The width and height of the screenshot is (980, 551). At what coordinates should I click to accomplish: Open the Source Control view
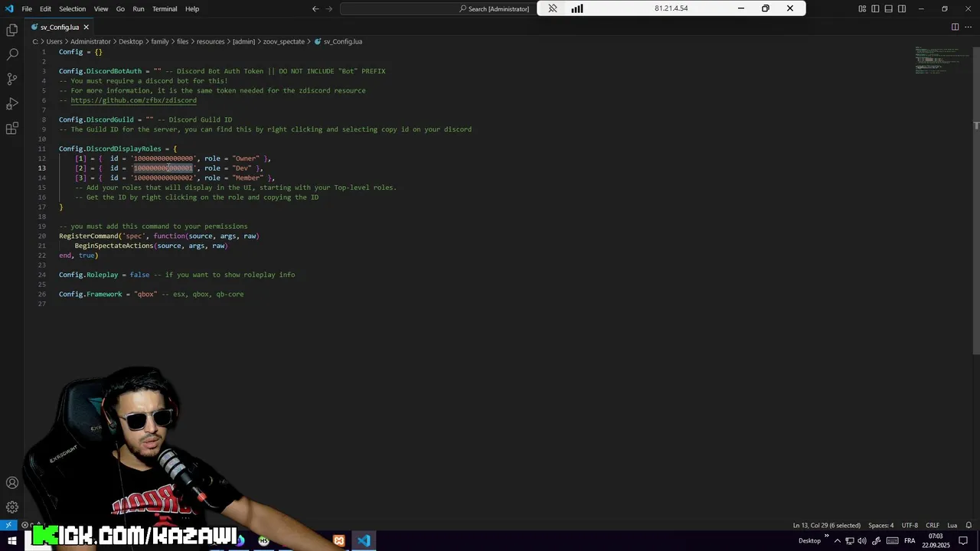pyautogui.click(x=12, y=80)
